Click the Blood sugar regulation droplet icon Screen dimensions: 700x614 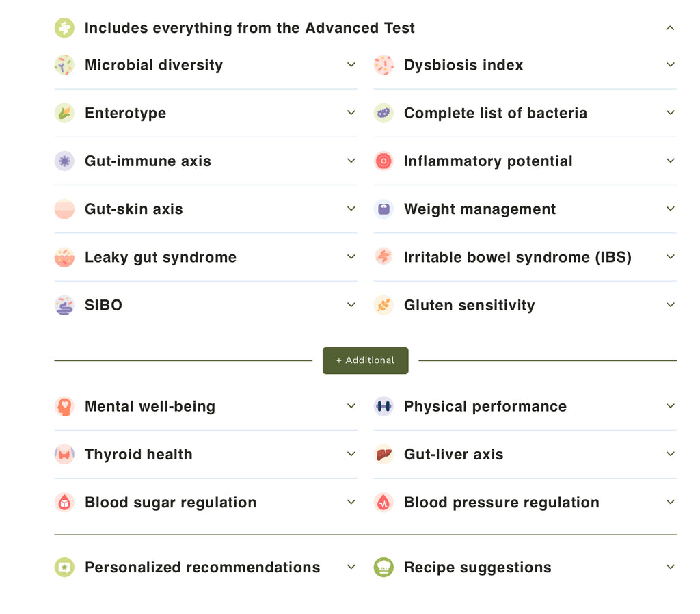pyautogui.click(x=64, y=502)
